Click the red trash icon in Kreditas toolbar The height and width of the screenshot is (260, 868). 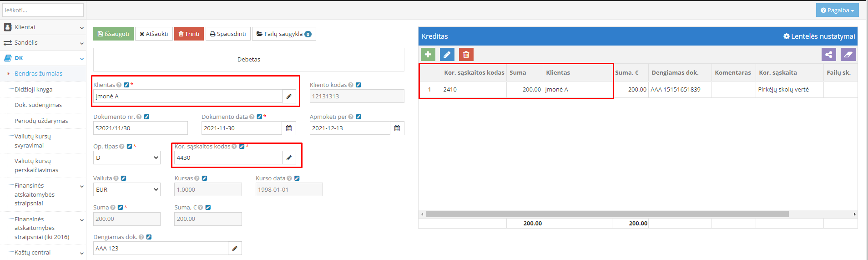[x=466, y=55]
